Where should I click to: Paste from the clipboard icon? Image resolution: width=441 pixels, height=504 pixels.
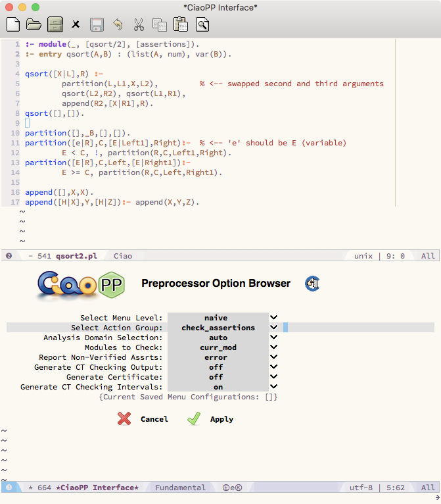tap(181, 25)
